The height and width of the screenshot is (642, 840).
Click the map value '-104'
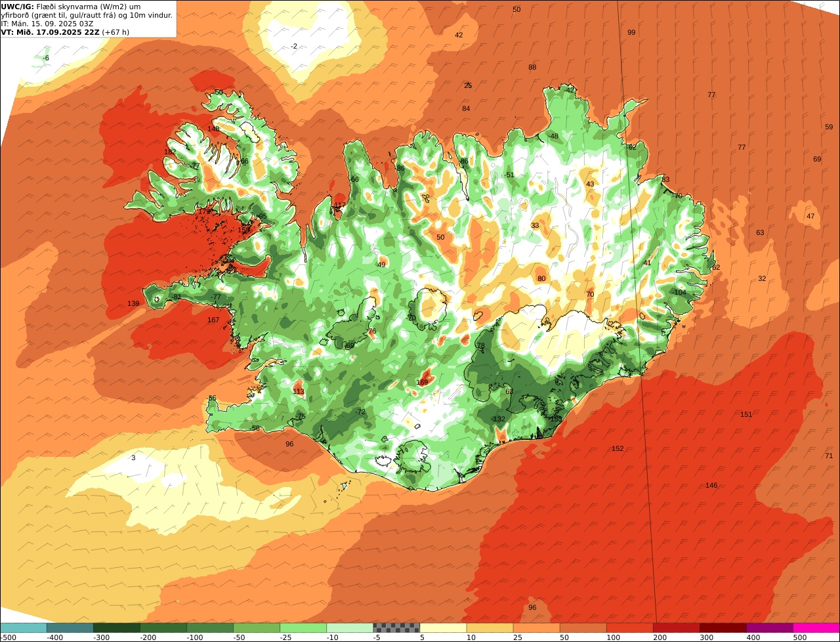(679, 293)
